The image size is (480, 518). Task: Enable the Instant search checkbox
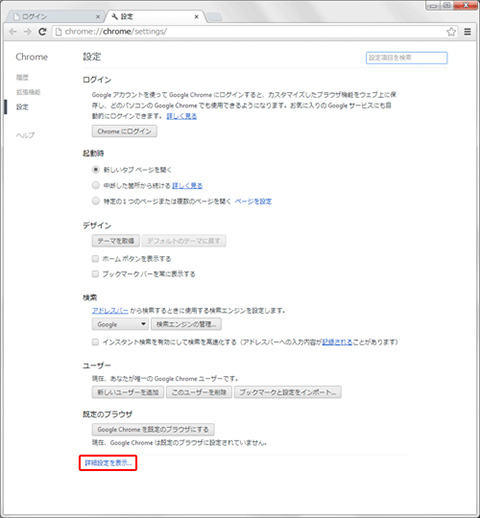95,342
